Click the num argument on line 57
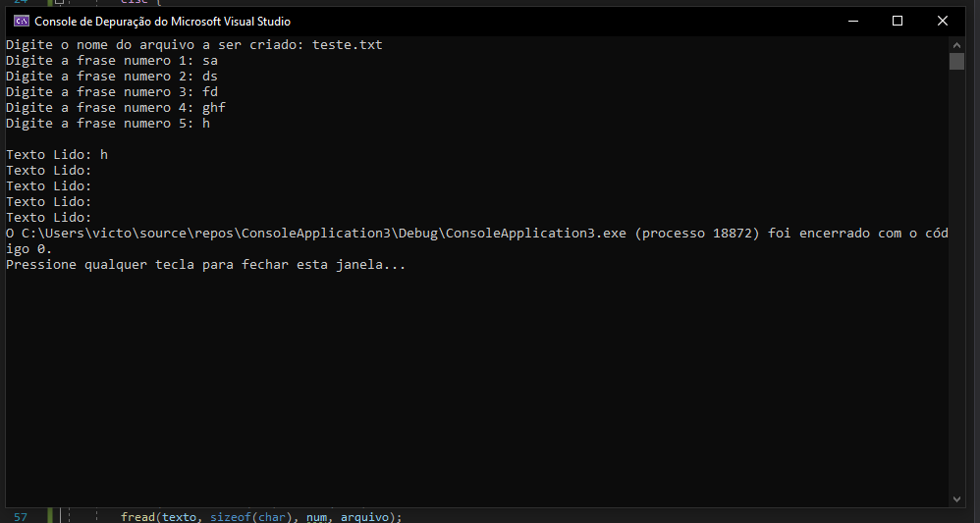 coord(316,517)
